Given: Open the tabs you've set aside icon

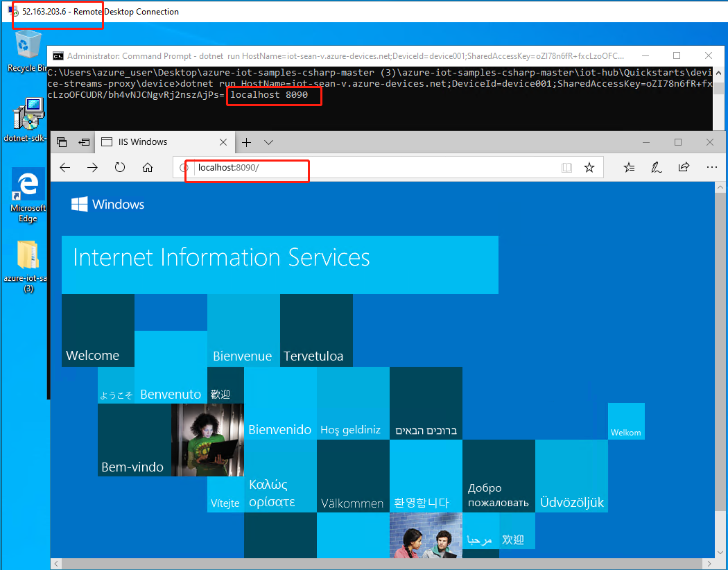Looking at the screenshot, I should pos(62,142).
